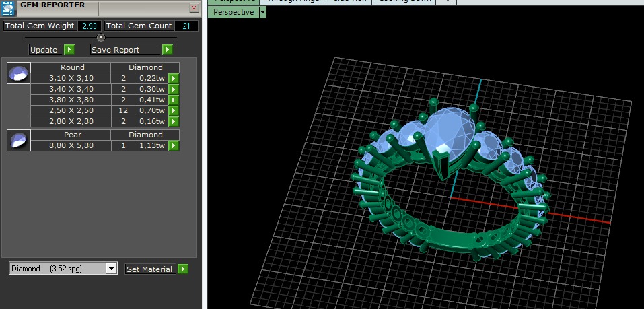Select the 8,80 X 5,80 size cell
Screen dimensions: 644x309
pos(71,145)
